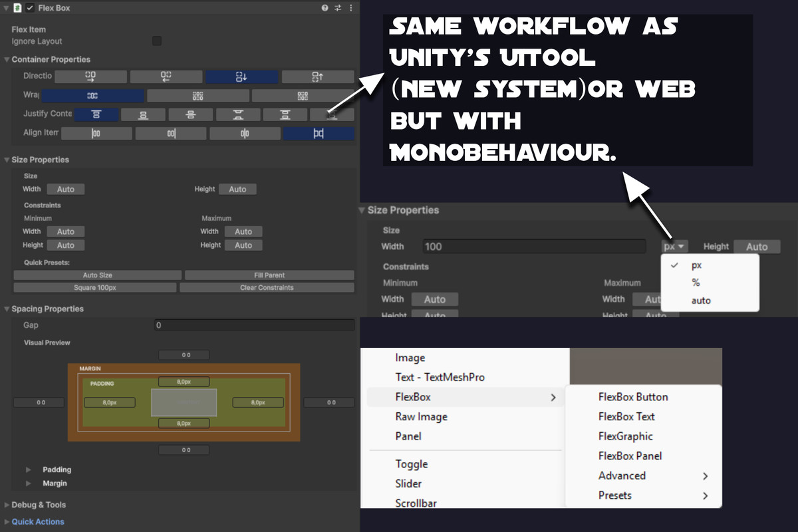Click Width Auto button under Size in inspector
Image resolution: width=798 pixels, height=532 pixels.
tap(66, 190)
